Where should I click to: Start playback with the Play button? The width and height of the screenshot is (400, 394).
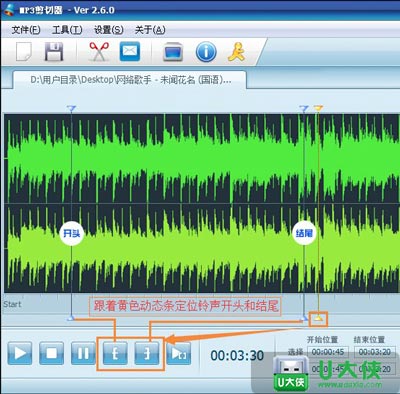click(20, 353)
